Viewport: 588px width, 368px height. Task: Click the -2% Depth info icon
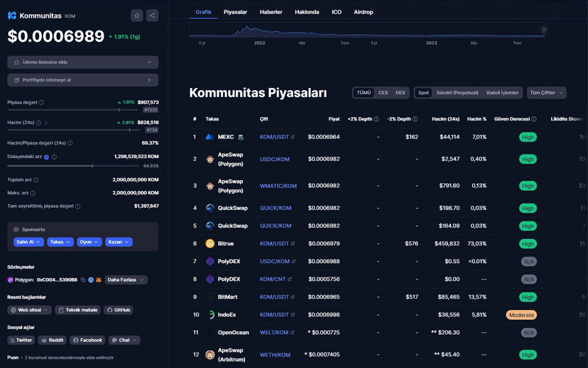pyautogui.click(x=415, y=119)
